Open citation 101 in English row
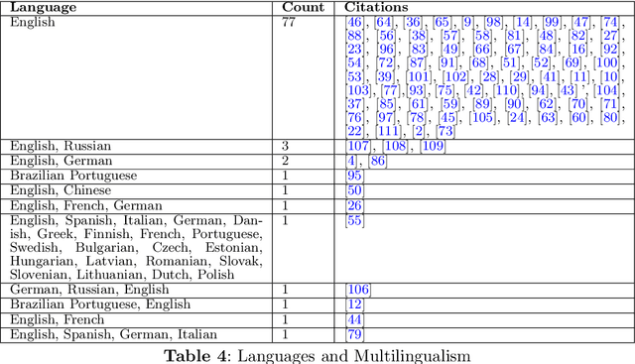635x364 pixels. (419, 76)
